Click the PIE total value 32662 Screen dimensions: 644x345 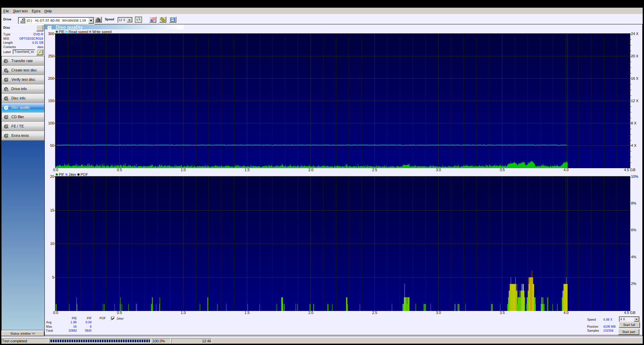[72, 331]
